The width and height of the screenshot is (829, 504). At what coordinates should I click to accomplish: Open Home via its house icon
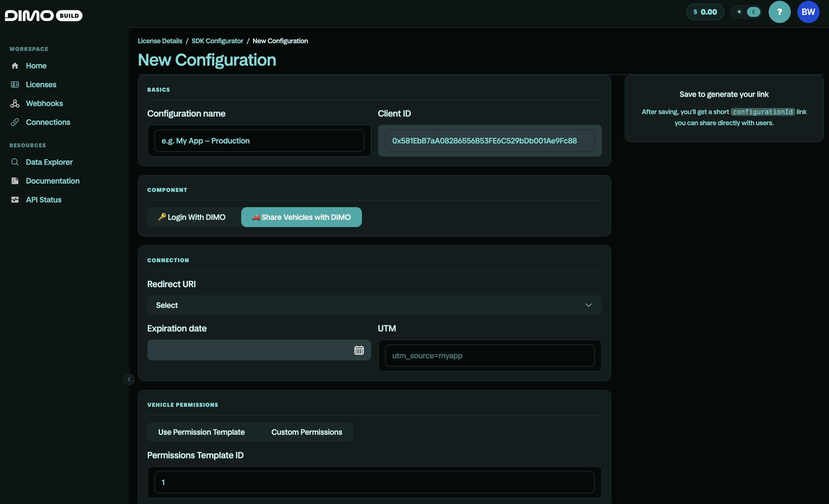tap(15, 66)
